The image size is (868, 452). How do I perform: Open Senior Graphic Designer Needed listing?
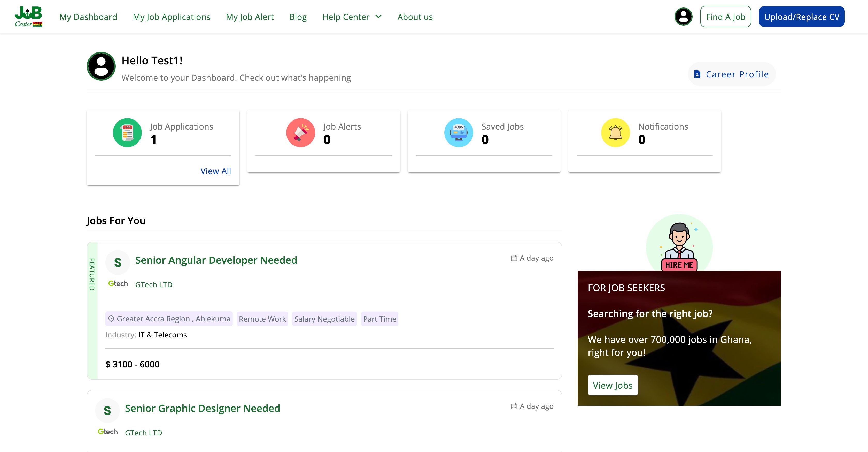[x=202, y=409]
